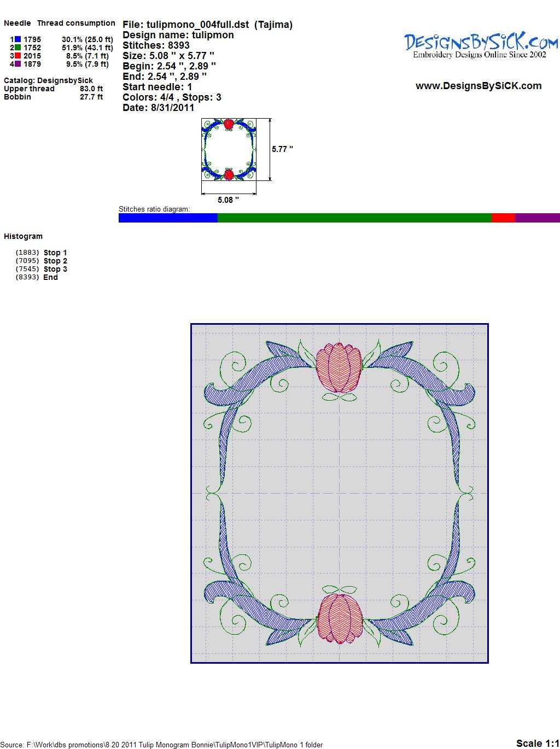Open the www.DesignsBySiCK.com link
The height and width of the screenshot is (749, 560).
tap(479, 86)
